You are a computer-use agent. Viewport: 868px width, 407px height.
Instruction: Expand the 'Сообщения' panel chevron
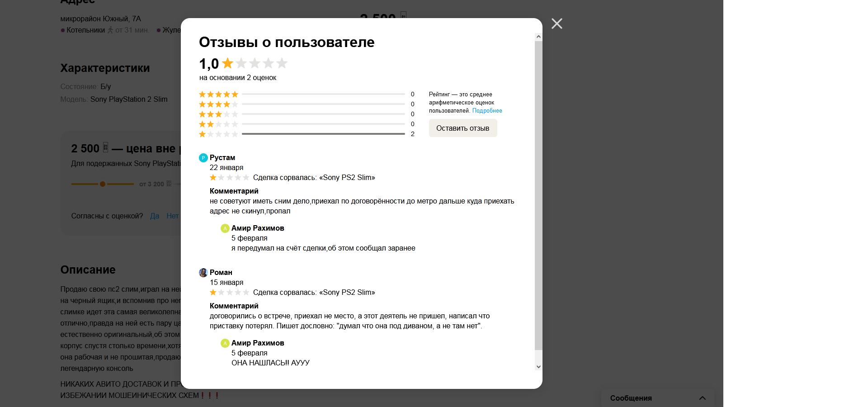703,398
